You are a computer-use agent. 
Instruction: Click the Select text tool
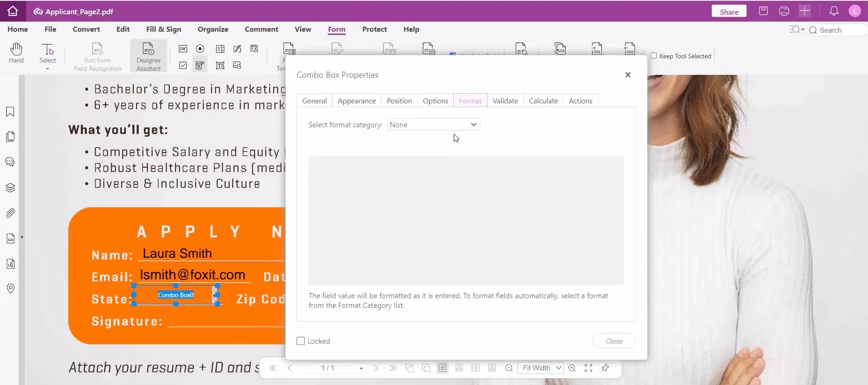point(47,53)
